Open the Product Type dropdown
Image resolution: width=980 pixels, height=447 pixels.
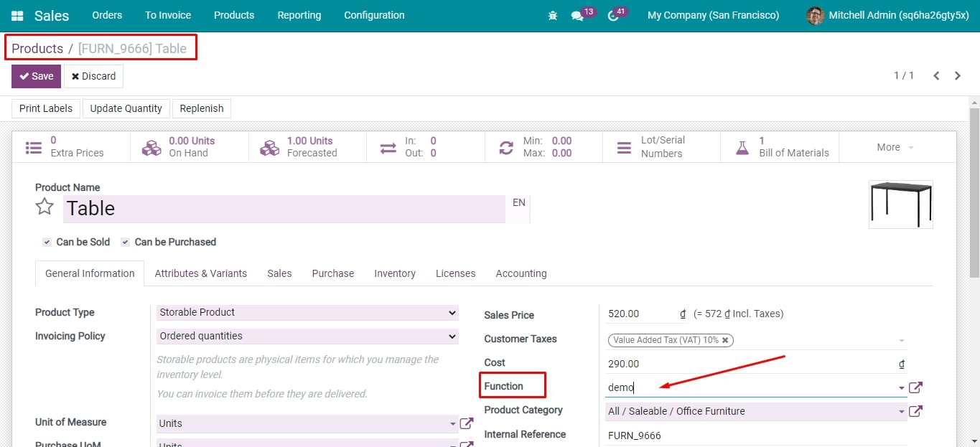click(x=307, y=312)
